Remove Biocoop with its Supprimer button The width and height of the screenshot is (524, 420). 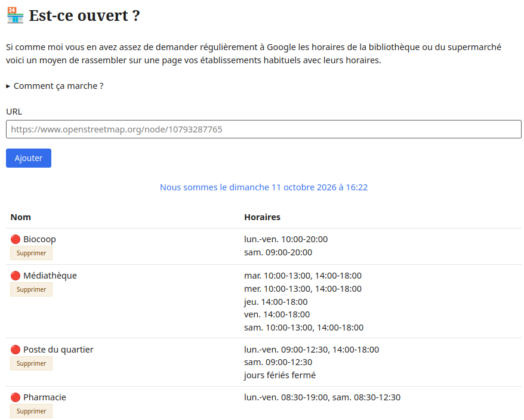pyautogui.click(x=31, y=253)
